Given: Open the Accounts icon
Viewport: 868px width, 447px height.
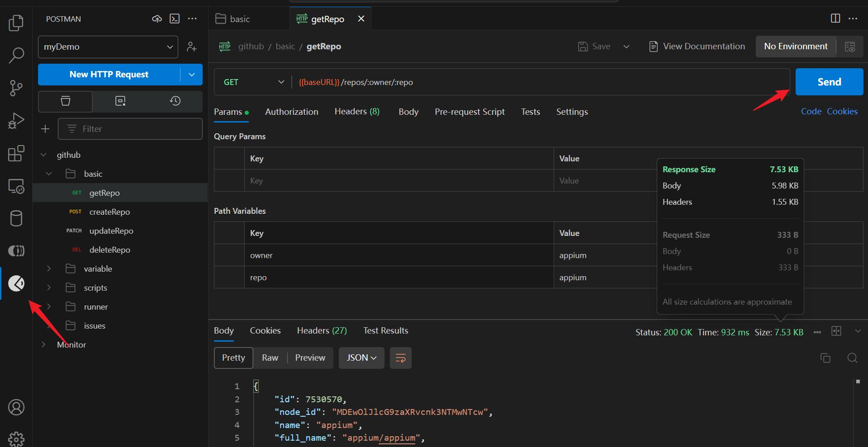Looking at the screenshot, I should click(16, 407).
